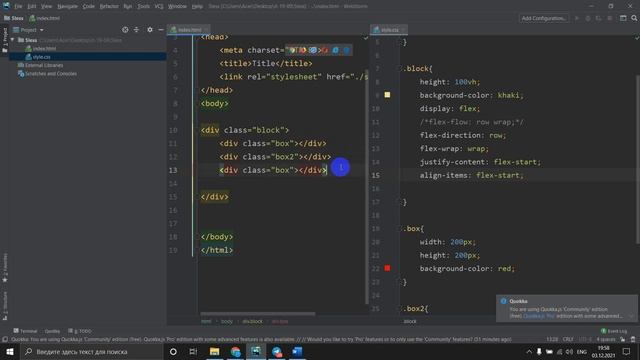Open the Navigate menu
Screen dimensions: 640x360
67,6
